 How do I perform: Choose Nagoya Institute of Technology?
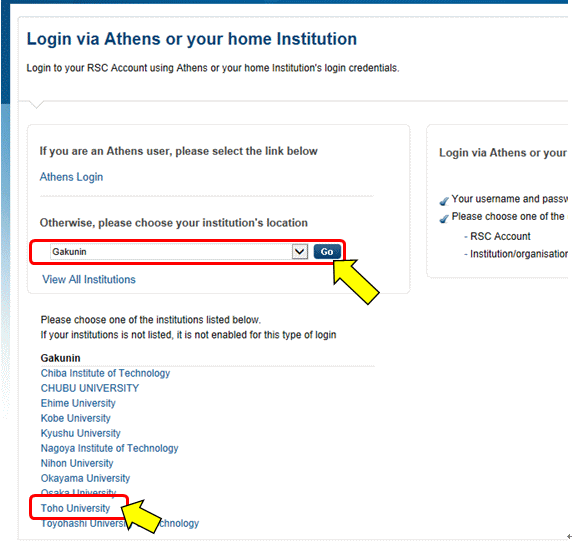point(109,448)
